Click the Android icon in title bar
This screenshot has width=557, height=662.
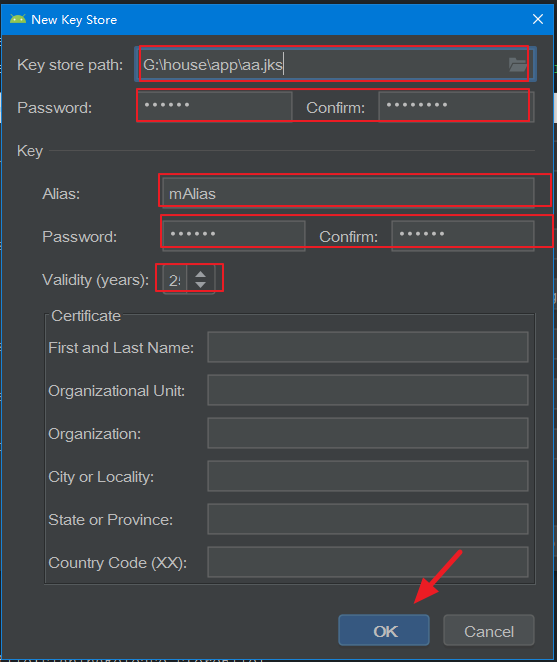(18, 19)
